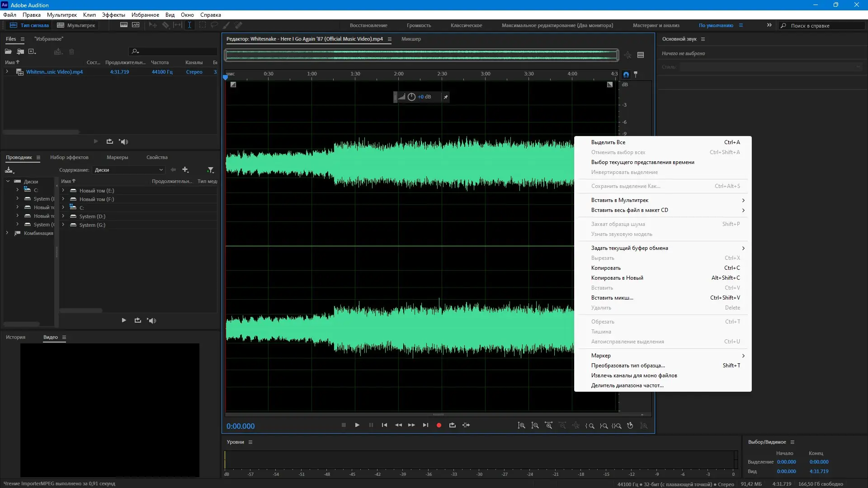This screenshot has width=868, height=488.
Task: Toggle auto-play in the Files panel
Action: tap(123, 141)
